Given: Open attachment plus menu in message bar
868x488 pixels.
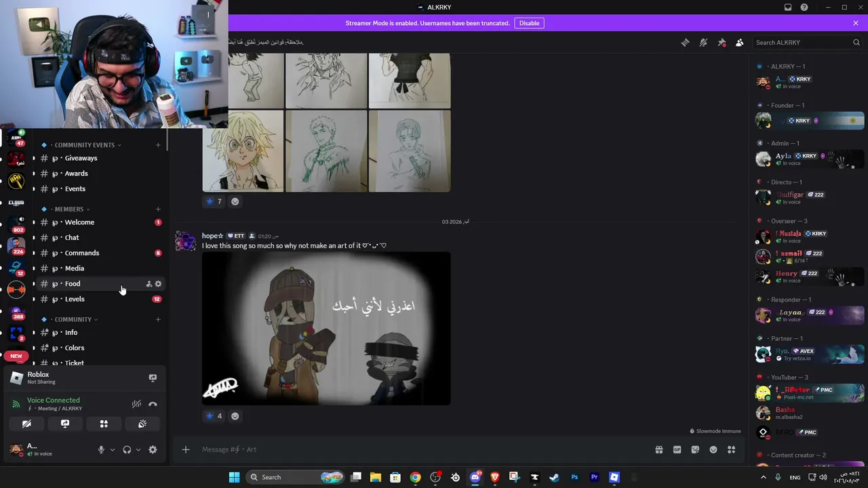Looking at the screenshot, I should pos(185,449).
